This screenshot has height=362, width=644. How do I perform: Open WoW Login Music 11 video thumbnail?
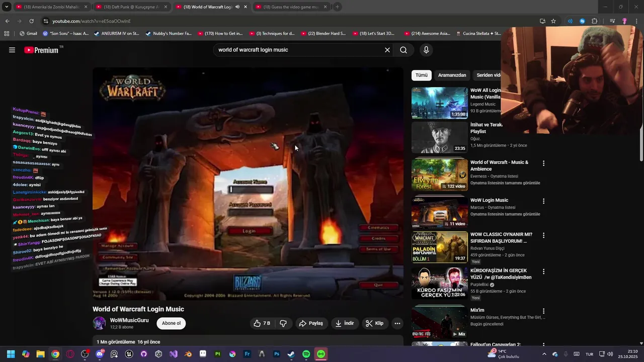pyautogui.click(x=440, y=212)
